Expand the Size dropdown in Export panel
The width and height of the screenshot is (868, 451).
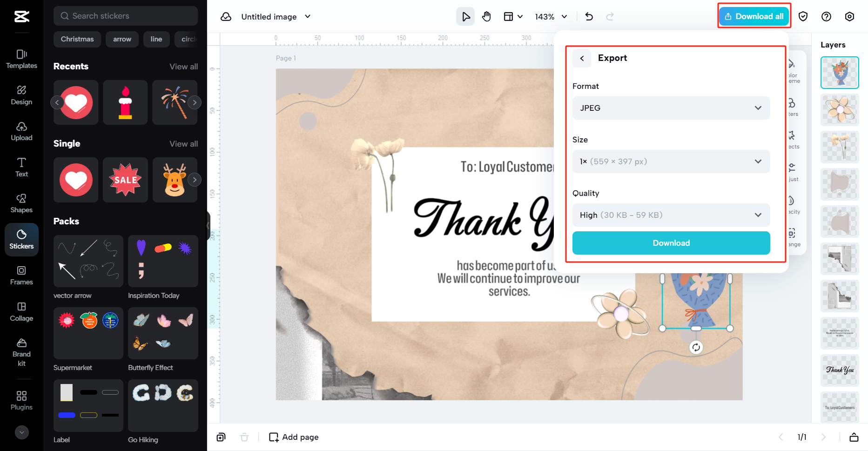tap(671, 162)
